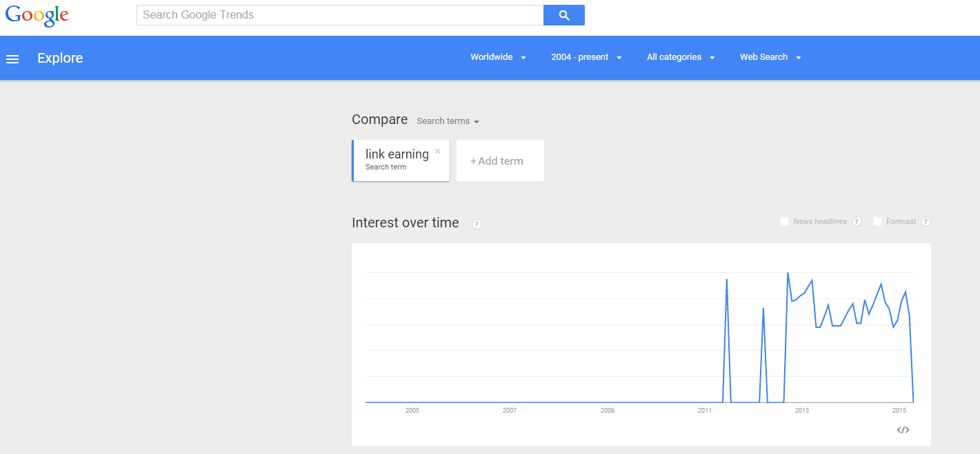Open the Web Search type dropdown

coord(770,57)
